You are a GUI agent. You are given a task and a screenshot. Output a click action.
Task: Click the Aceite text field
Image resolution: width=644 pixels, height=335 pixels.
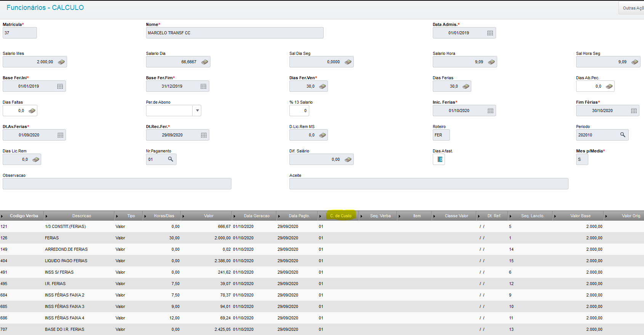(429, 184)
